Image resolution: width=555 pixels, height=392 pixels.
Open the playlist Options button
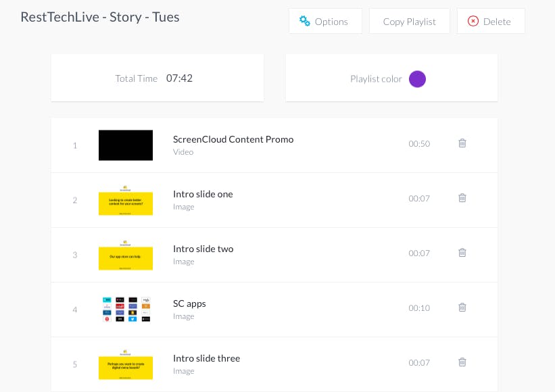325,21
